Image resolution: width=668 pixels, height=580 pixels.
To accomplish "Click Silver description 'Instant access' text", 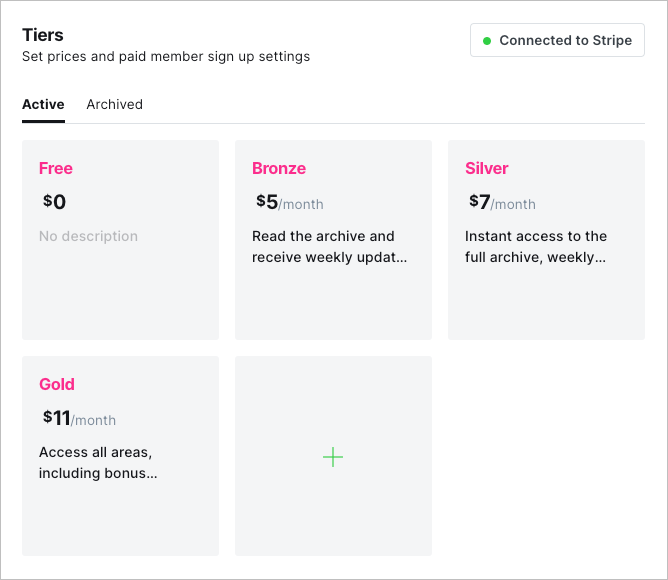I will [536, 246].
